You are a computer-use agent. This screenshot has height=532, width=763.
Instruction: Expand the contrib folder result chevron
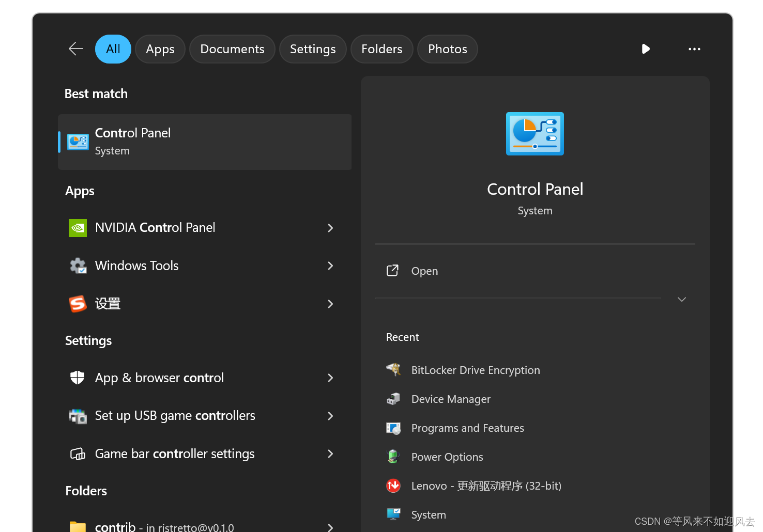[330, 527]
